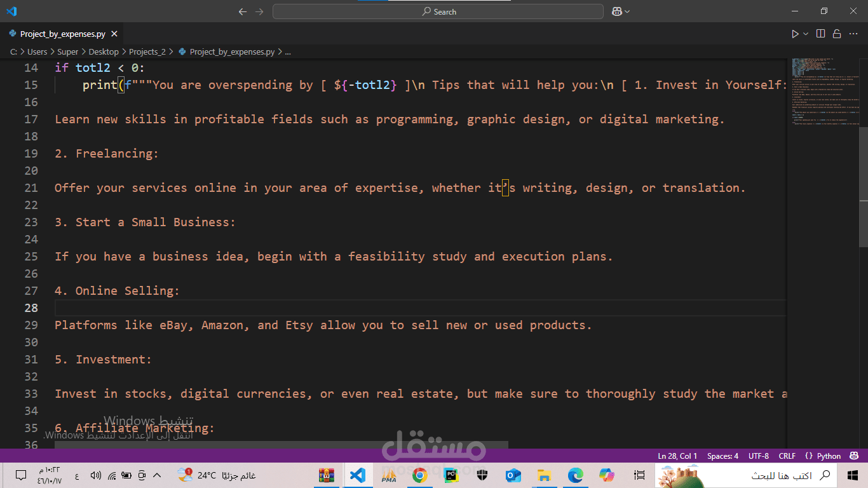Click the VS Code logo menu icon

click(11, 11)
